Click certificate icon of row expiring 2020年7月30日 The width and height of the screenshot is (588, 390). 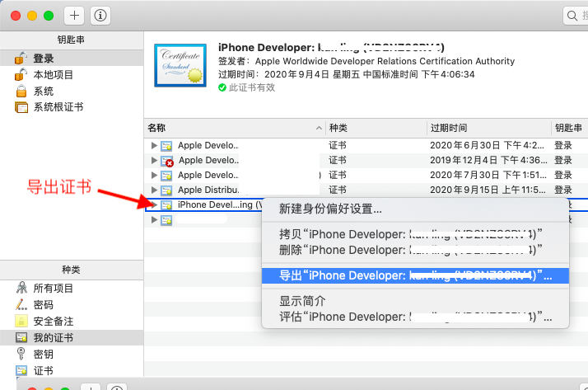(x=166, y=176)
